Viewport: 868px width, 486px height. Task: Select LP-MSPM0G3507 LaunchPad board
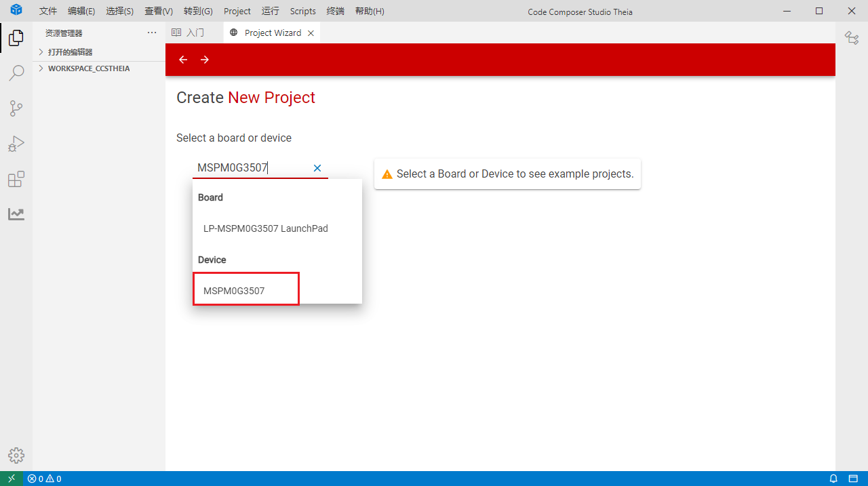[x=266, y=228]
